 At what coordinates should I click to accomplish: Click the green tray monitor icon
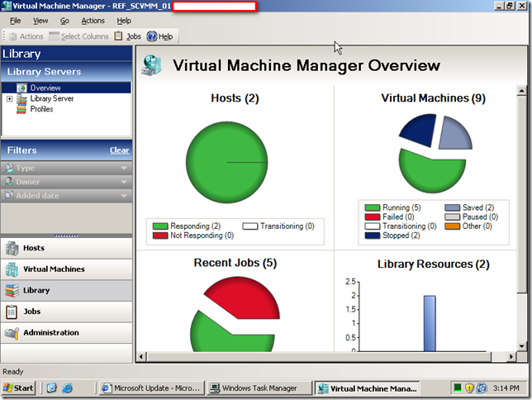458,388
